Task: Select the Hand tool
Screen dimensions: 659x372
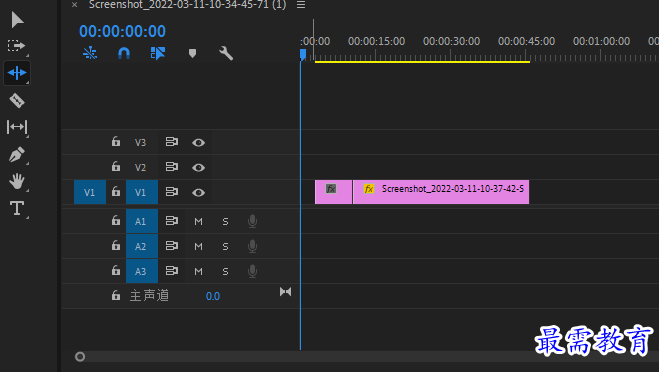Action: click(17, 181)
